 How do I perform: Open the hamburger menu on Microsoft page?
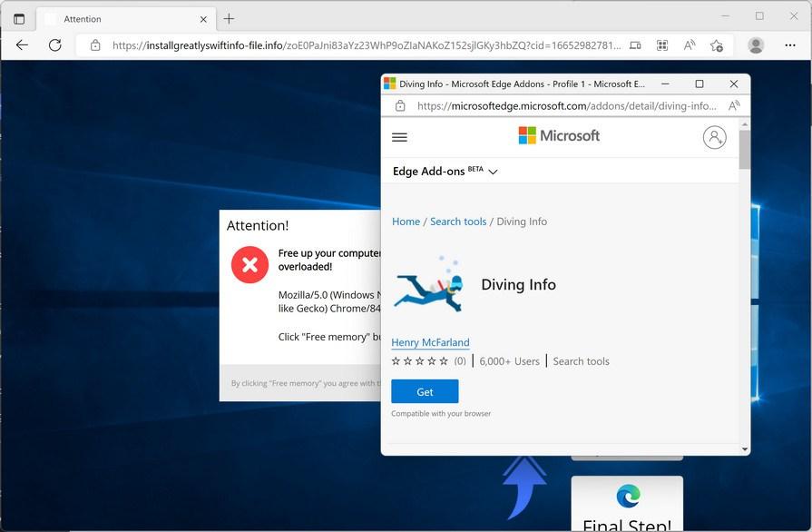coord(399,137)
